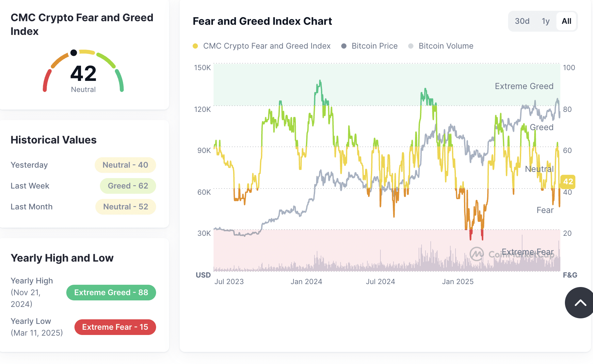
Task: Click the Extreme Greed - 88 yearly high badge
Action: click(111, 293)
